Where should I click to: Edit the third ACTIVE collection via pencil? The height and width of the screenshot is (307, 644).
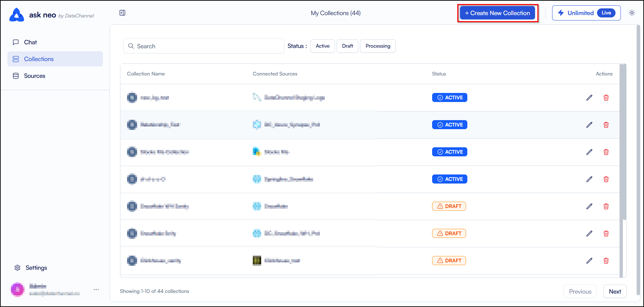coord(589,152)
